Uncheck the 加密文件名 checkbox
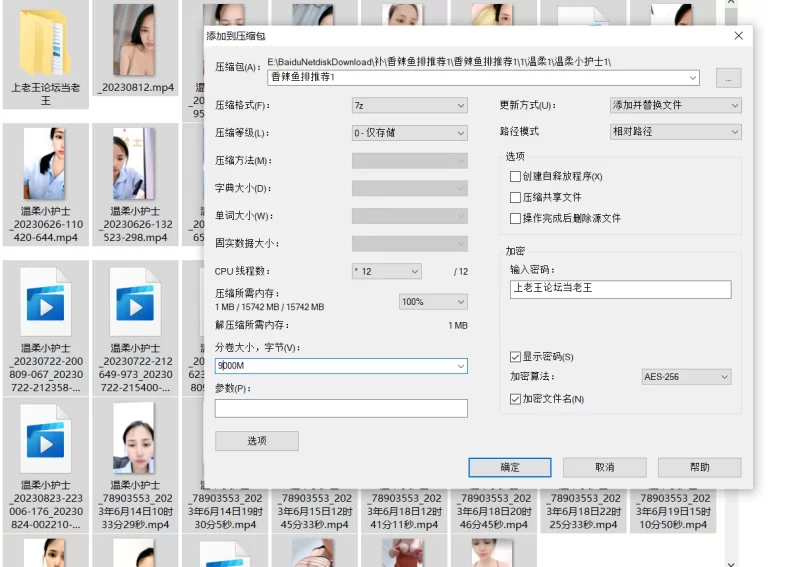The width and height of the screenshot is (800, 567). pyautogui.click(x=515, y=399)
